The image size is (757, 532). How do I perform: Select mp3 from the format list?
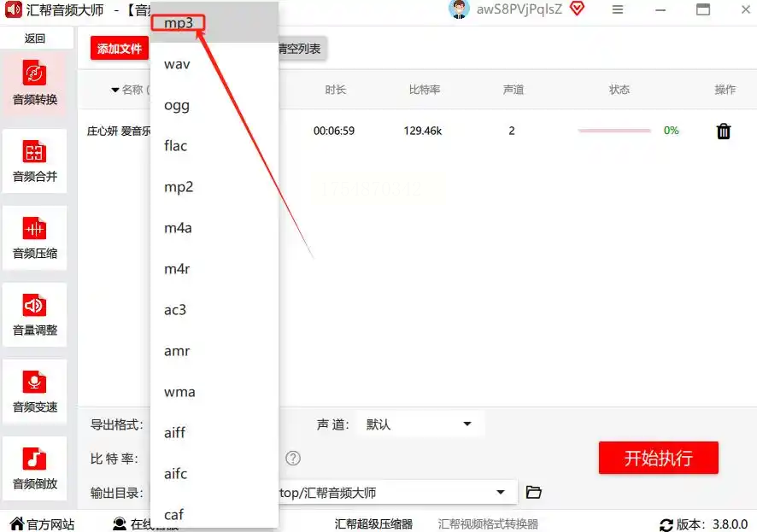(214, 22)
